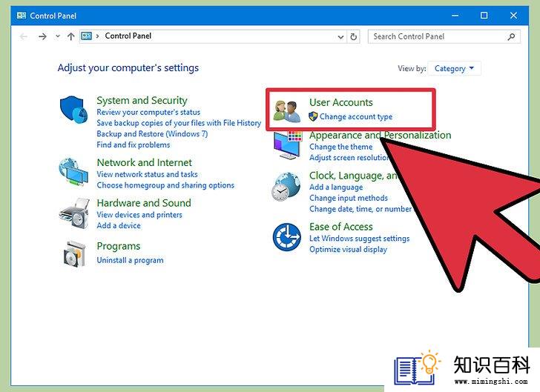Open Hardware and Sound printer icon
This screenshot has height=392, width=540.
74,213
